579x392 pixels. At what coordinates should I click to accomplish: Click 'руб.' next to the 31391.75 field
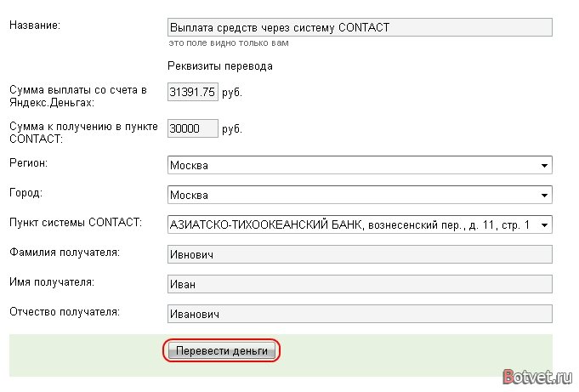(232, 93)
